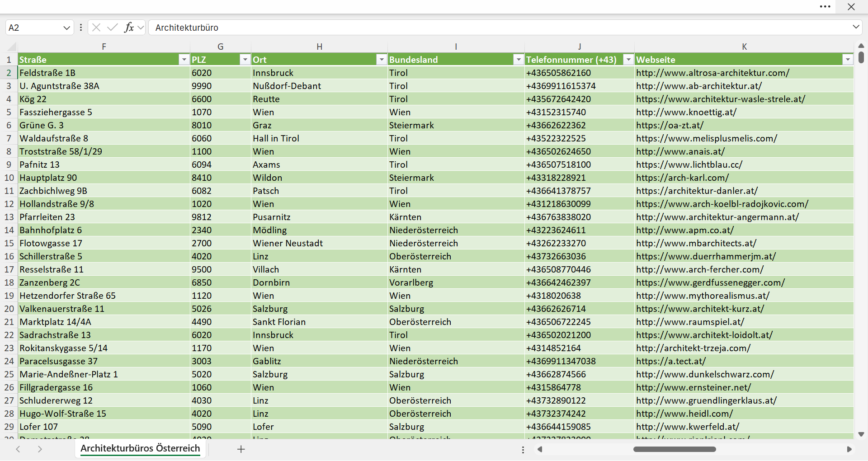Open the more options ellipsis menu
This screenshot has width=868, height=461.
coord(825,7)
